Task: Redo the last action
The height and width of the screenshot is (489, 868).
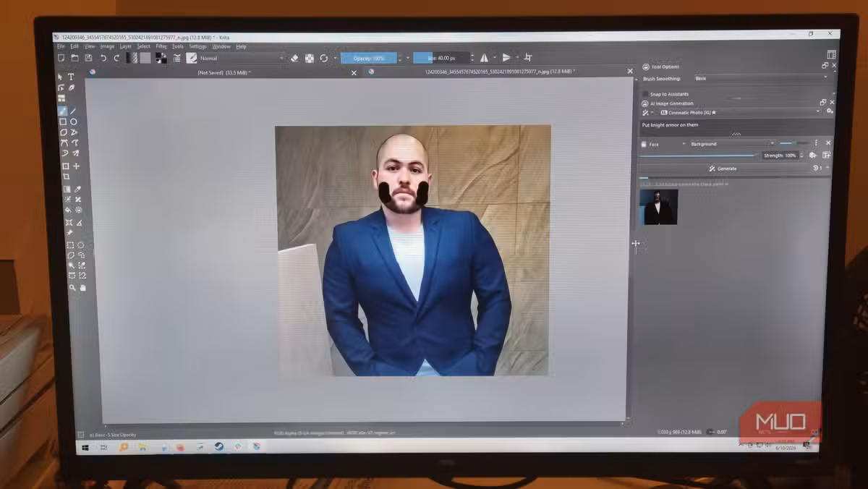Action: click(116, 59)
